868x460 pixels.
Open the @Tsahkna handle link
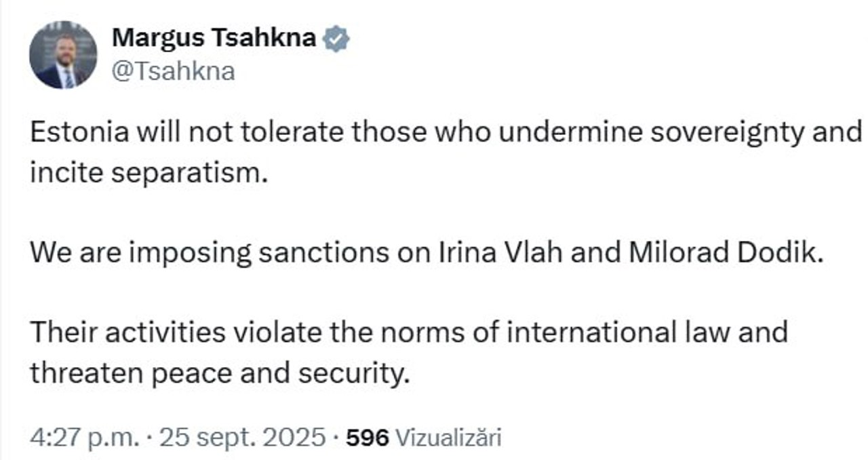pyautogui.click(x=173, y=71)
